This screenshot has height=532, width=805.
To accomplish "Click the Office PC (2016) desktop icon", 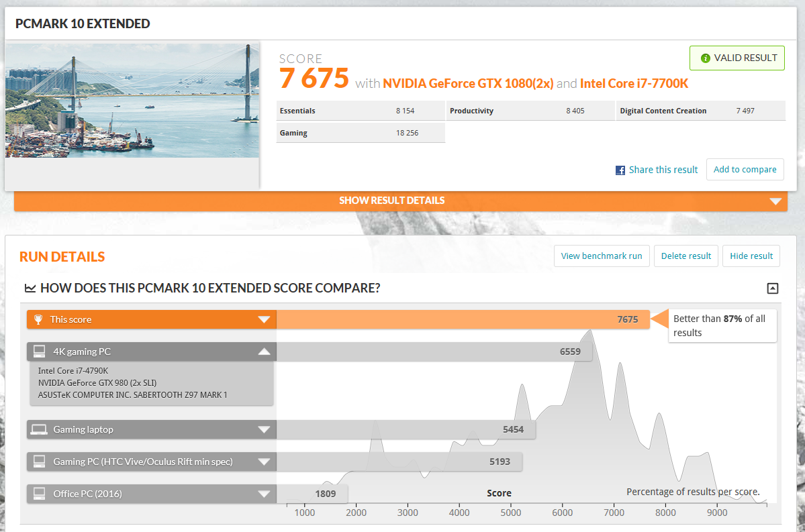I will click(x=39, y=494).
